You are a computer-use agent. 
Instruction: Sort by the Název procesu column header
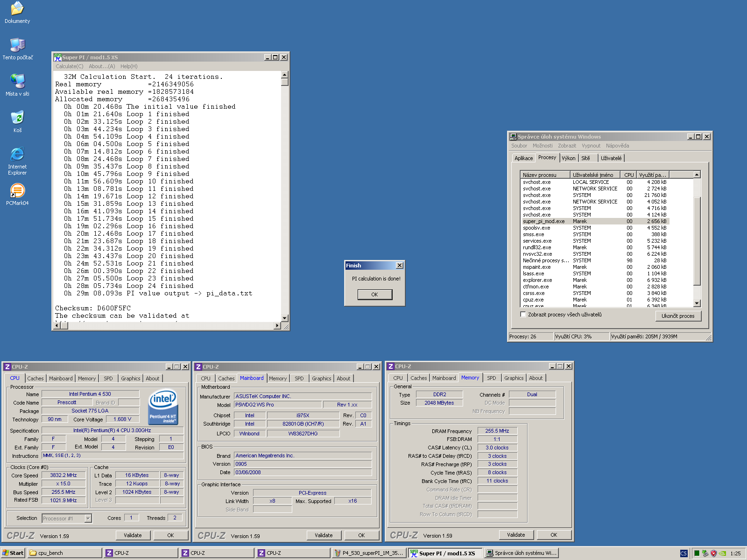546,175
